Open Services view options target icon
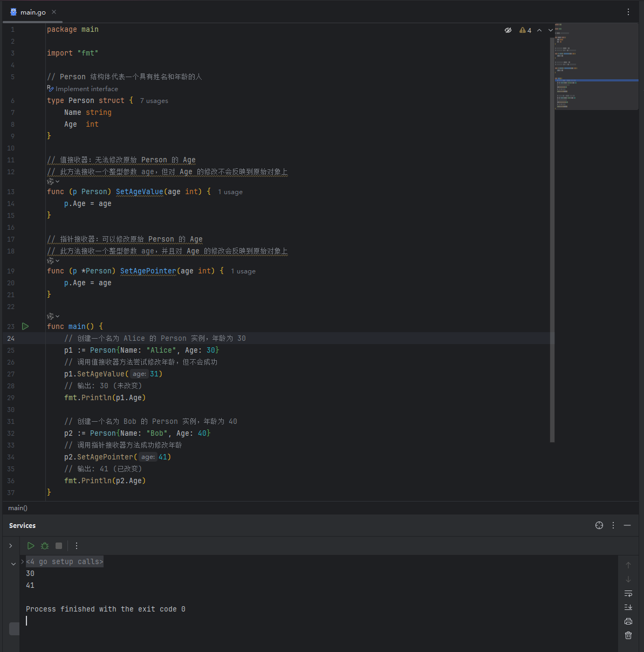Image resolution: width=644 pixels, height=652 pixels. tap(599, 525)
